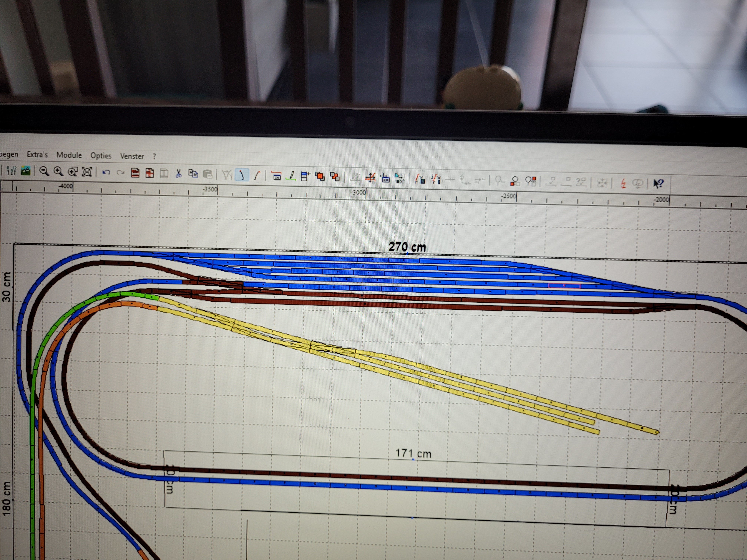747x560 pixels.
Task: Redo the last undone action
Action: click(x=120, y=173)
